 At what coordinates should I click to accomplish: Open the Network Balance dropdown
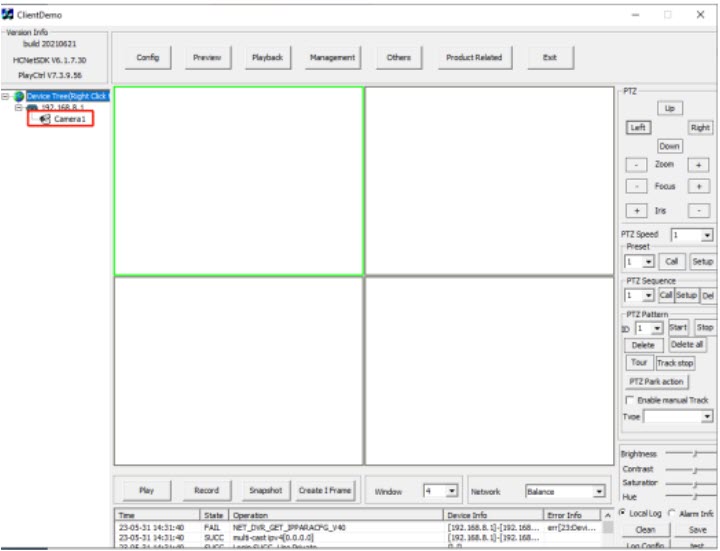point(599,491)
